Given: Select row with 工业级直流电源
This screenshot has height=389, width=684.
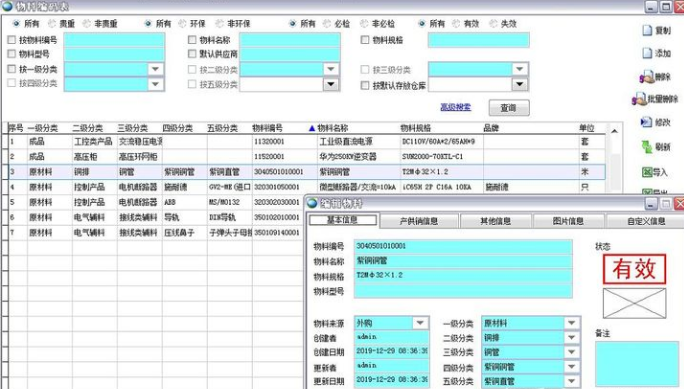Looking at the screenshot, I should [x=307, y=142].
